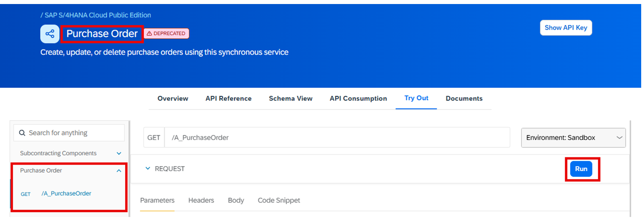Click the Purchase Order sidebar group label

point(41,171)
